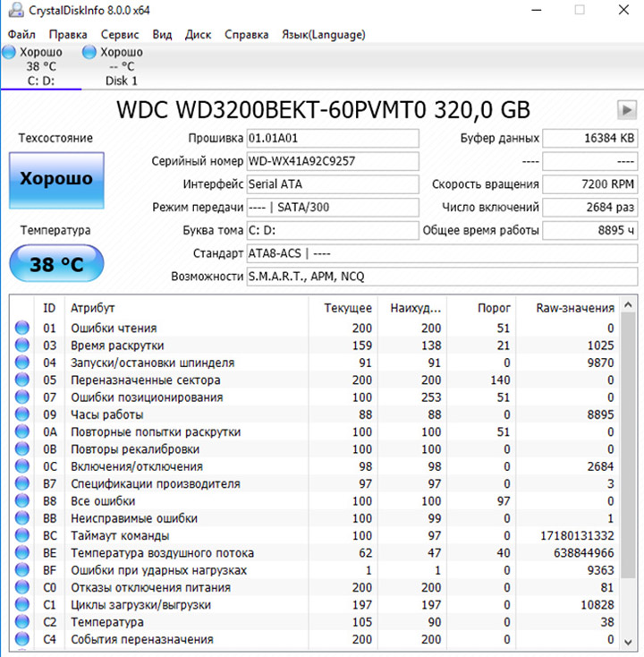Click status orb for Температура воздушного потока row
Viewport: 644px width, 657px height.
22,552
